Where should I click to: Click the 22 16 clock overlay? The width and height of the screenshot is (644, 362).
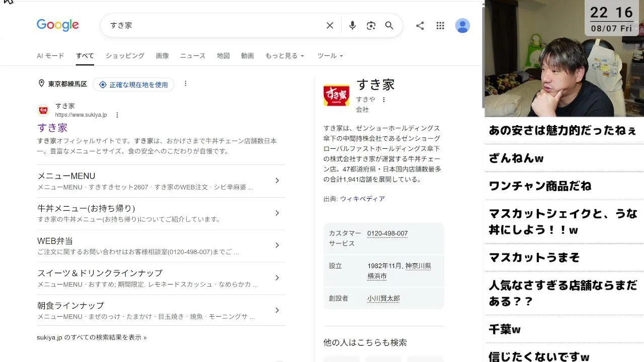tap(611, 13)
